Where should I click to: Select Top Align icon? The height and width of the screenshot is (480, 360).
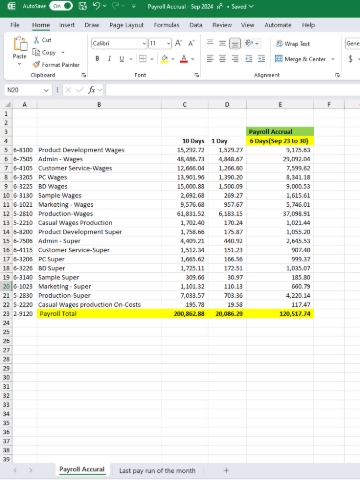210,43
